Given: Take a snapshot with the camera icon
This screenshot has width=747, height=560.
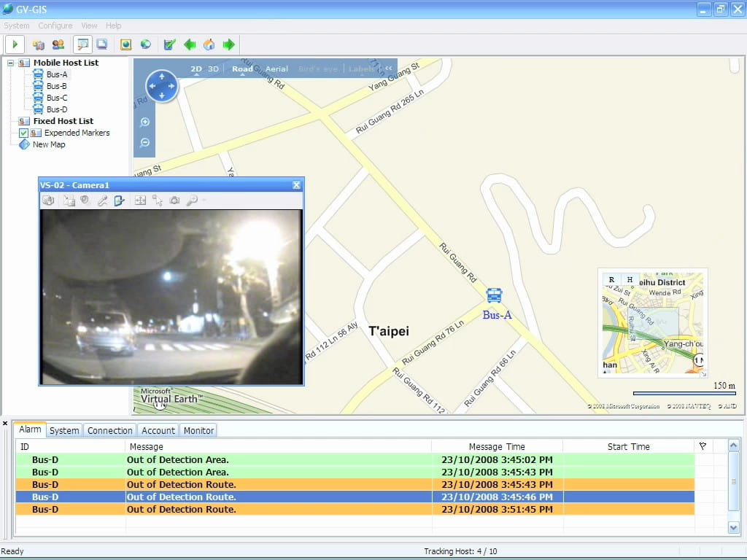Looking at the screenshot, I should [x=175, y=201].
